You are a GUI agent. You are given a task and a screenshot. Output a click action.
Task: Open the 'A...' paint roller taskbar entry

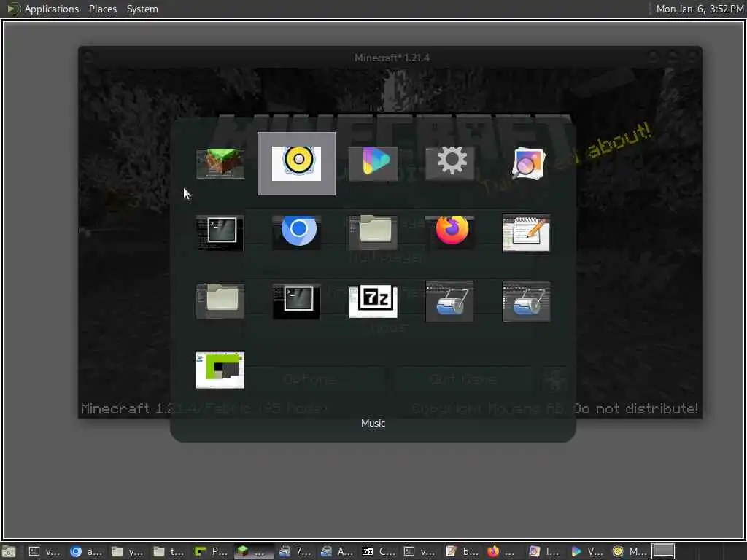click(x=337, y=551)
